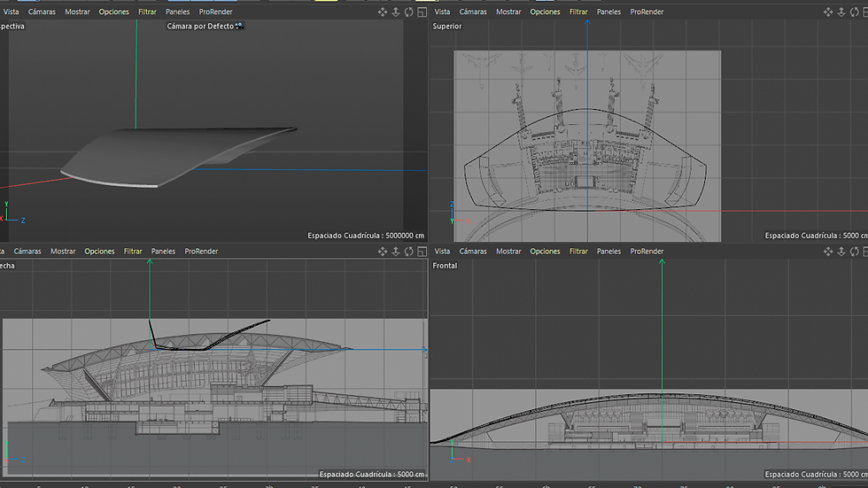This screenshot has width=868, height=488.
Task: Toggle maximize icon of the Perspective viewport
Action: 422,12
